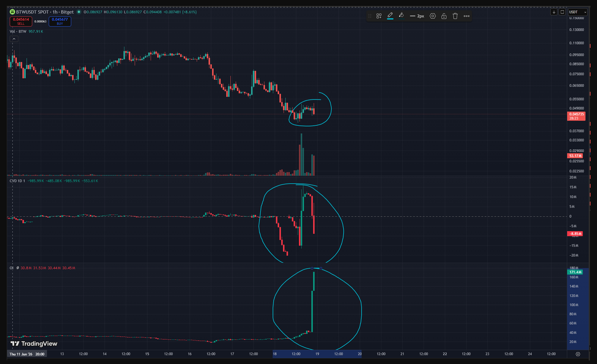The width and height of the screenshot is (597, 364).
Task: Open drawing settings hexagon icon
Action: pos(433,16)
